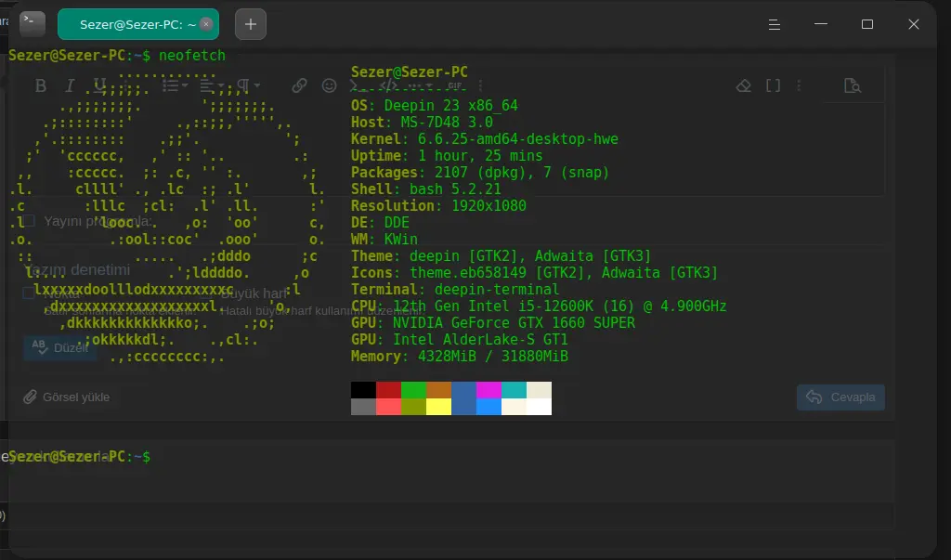
Task: Click the 'Theme: deepin [GTK2], Adwaita [GTK3]' line
Action: (x=501, y=256)
